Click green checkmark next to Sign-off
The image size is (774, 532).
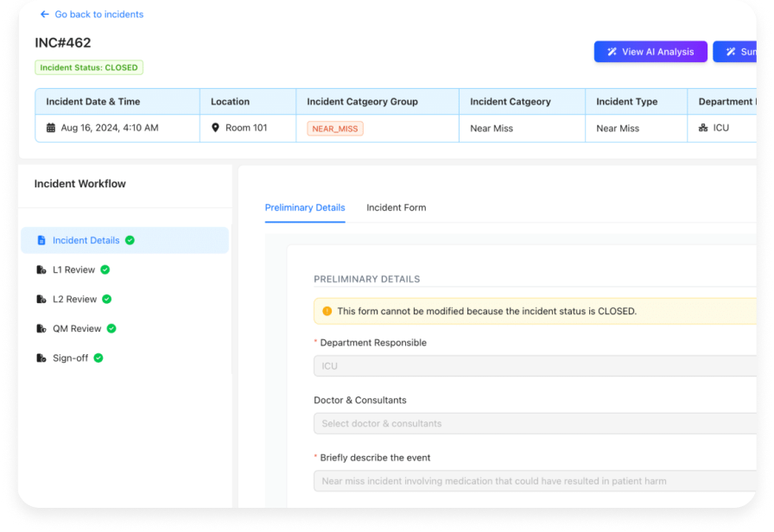[x=98, y=358]
